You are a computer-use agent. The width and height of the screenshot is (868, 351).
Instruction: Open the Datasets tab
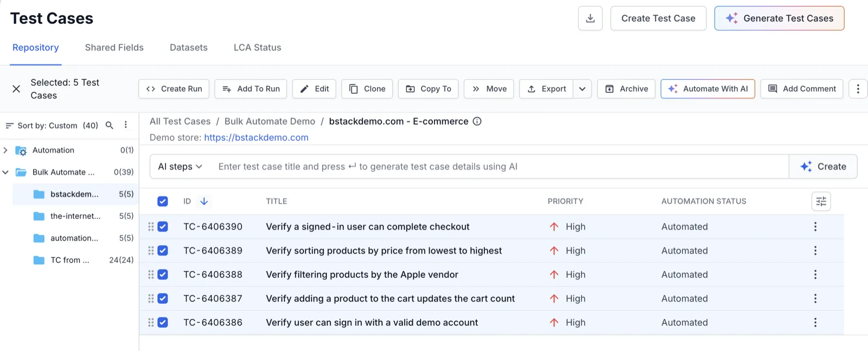(x=189, y=48)
